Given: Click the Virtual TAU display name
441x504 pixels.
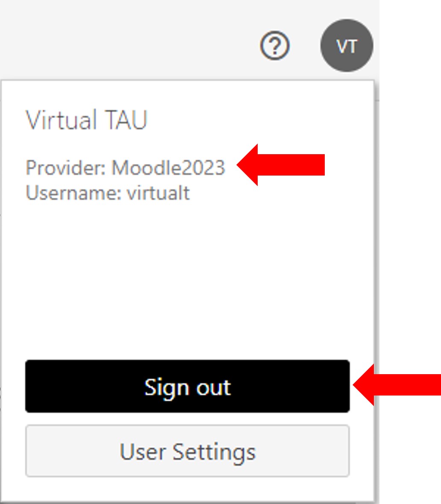Looking at the screenshot, I should [x=87, y=120].
